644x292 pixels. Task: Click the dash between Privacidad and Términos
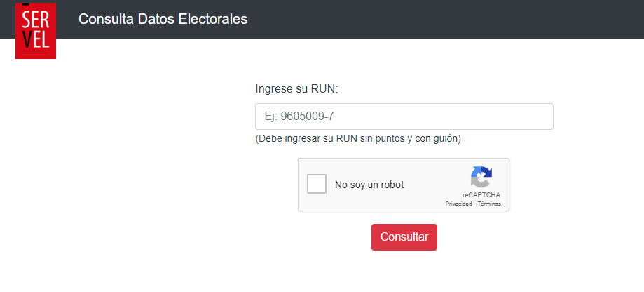pyautogui.click(x=474, y=204)
